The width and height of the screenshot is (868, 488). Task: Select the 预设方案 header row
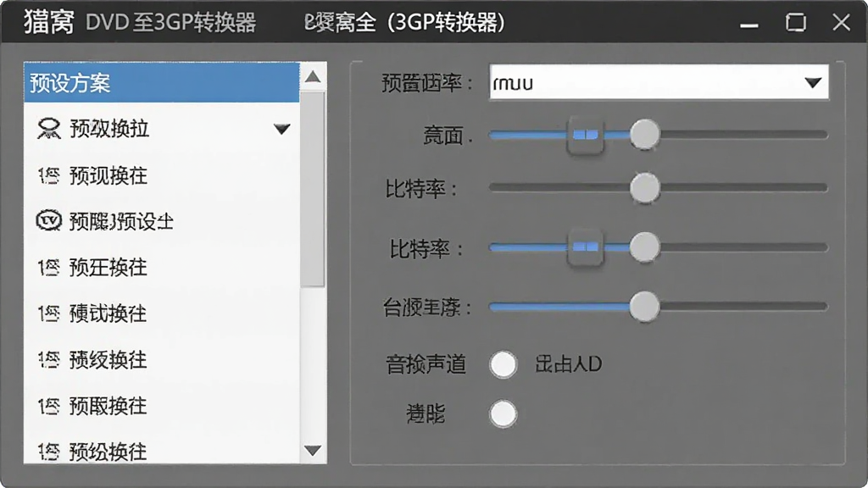pyautogui.click(x=162, y=82)
